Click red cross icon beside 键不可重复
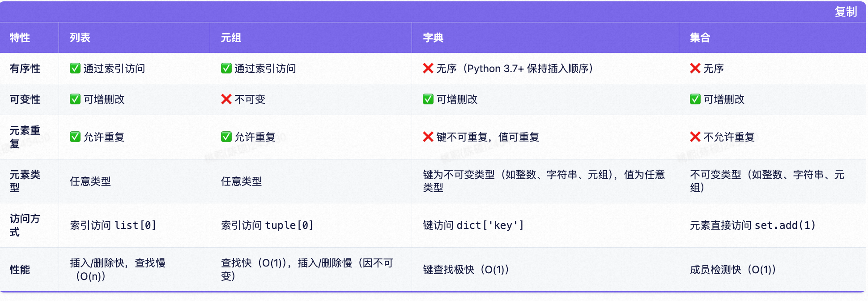This screenshot has width=868, height=301. pyautogui.click(x=428, y=137)
